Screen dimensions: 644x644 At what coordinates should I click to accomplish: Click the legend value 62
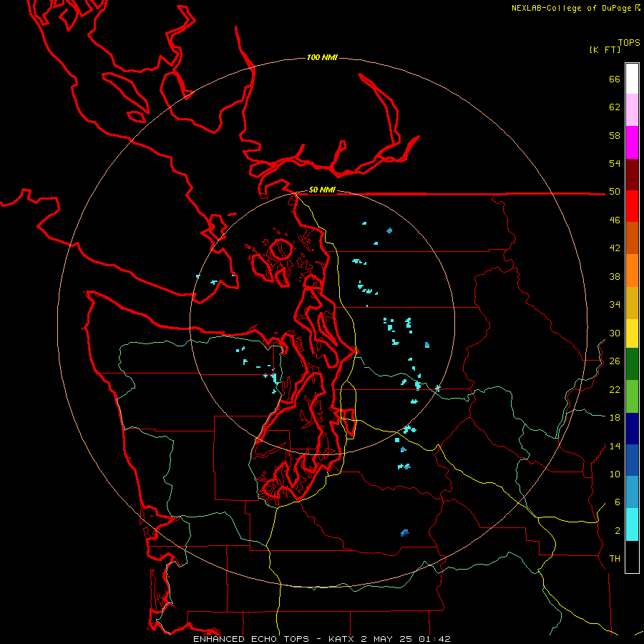pos(615,107)
